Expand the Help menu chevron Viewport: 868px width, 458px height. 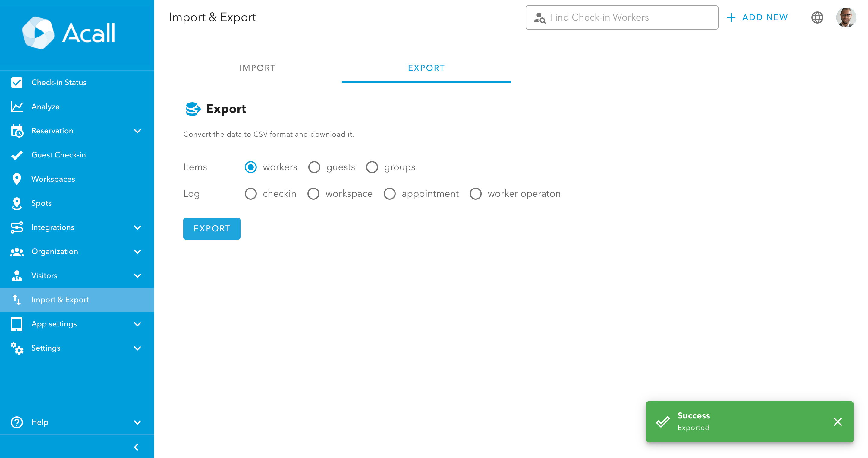coord(137,422)
